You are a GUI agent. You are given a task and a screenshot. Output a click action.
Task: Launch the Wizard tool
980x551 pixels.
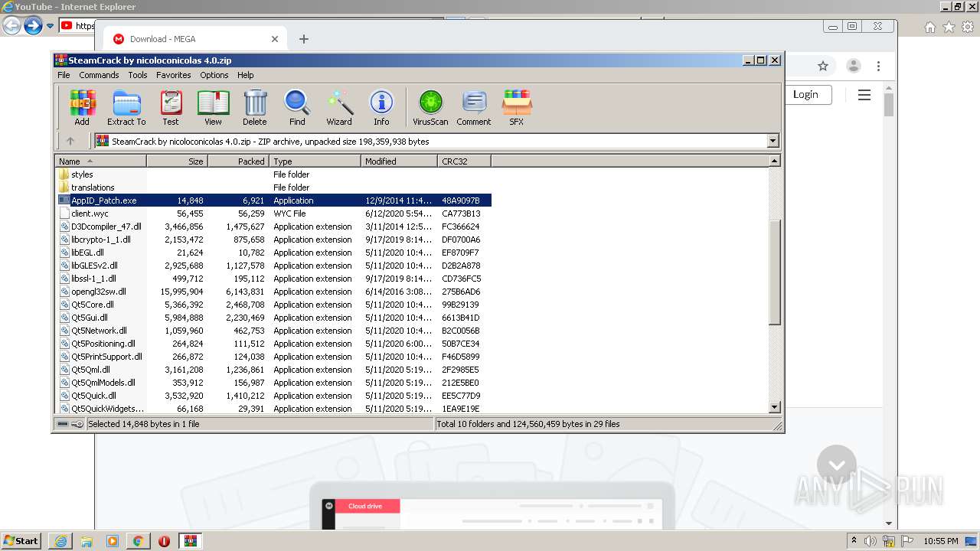(x=339, y=107)
